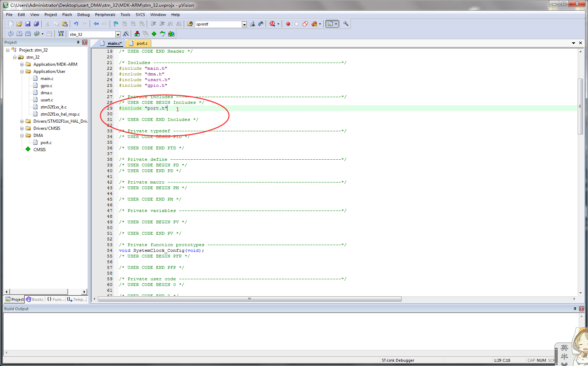Open the File menu
The height and width of the screenshot is (366, 588).
(9, 15)
